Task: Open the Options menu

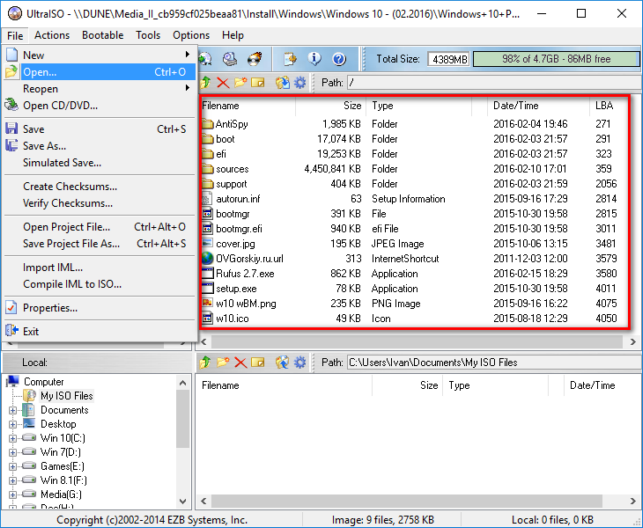Action: [x=191, y=35]
